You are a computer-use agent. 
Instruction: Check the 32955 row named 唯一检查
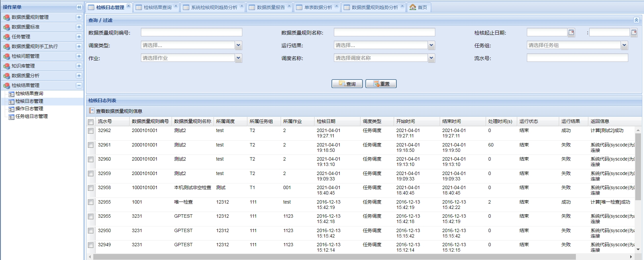(91, 202)
